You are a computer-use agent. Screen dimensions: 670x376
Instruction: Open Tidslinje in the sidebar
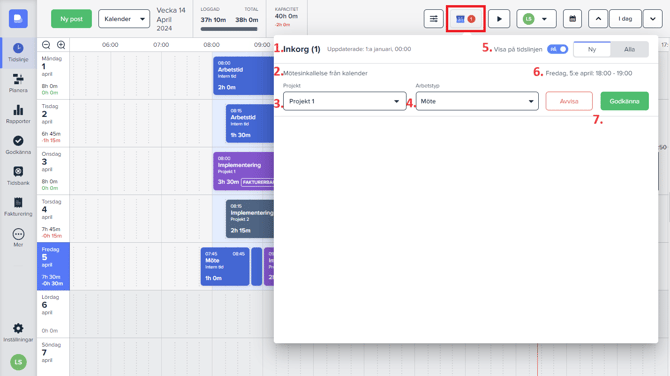(x=18, y=53)
